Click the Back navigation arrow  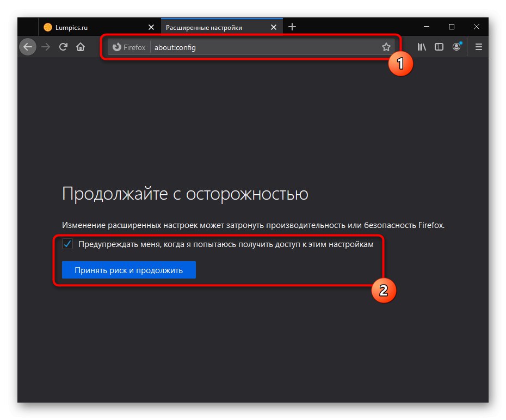pos(27,47)
